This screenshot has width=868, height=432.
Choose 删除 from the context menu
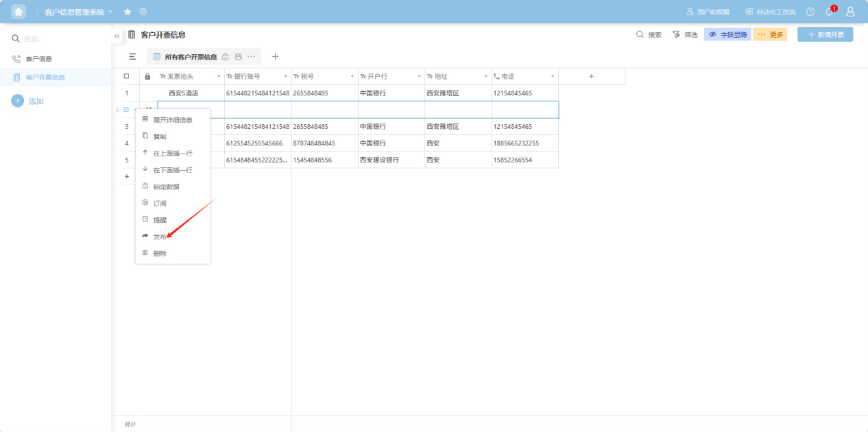(x=159, y=253)
